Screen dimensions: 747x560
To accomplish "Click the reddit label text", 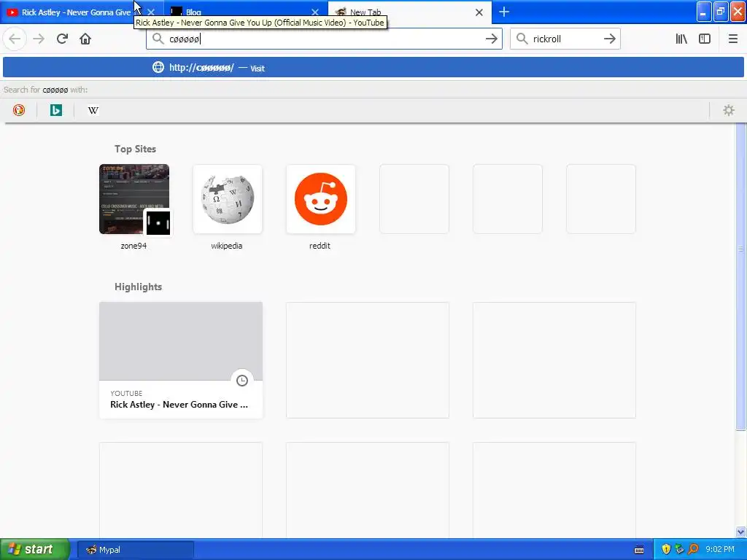I will (320, 246).
